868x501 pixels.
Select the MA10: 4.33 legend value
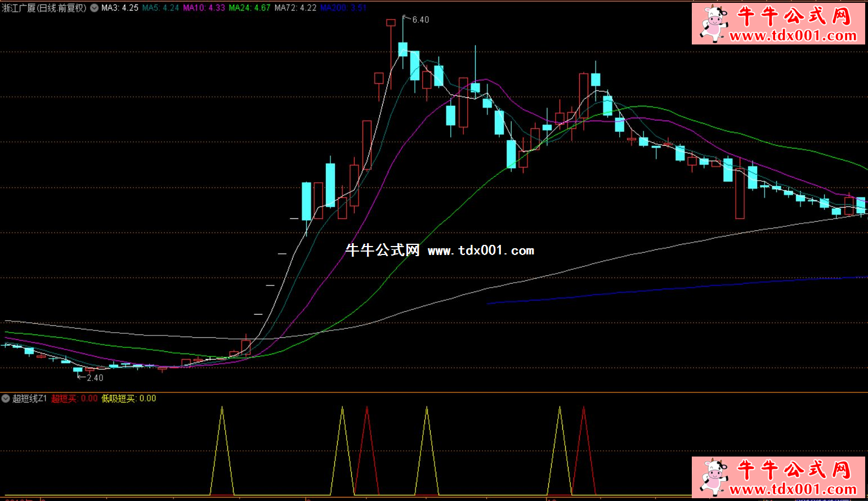[204, 8]
